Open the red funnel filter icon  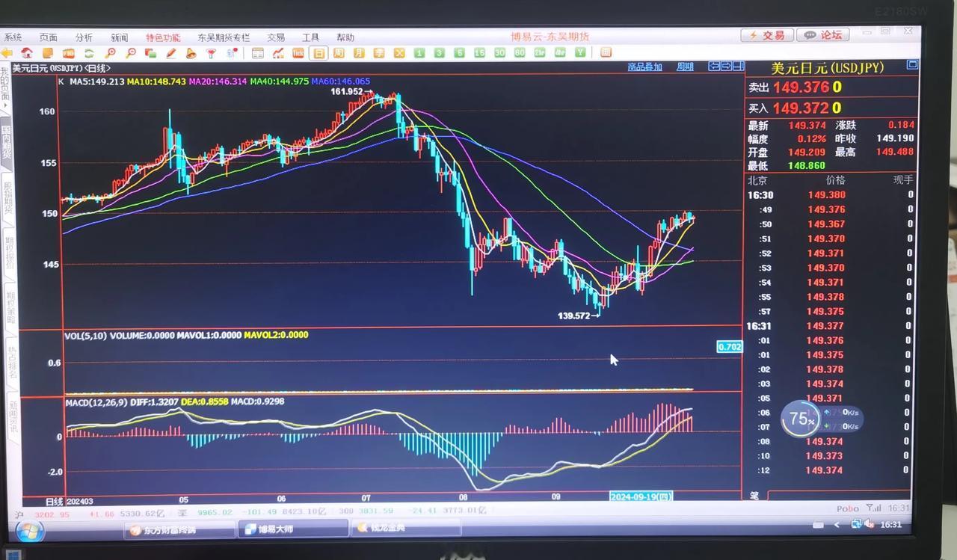click(211, 52)
